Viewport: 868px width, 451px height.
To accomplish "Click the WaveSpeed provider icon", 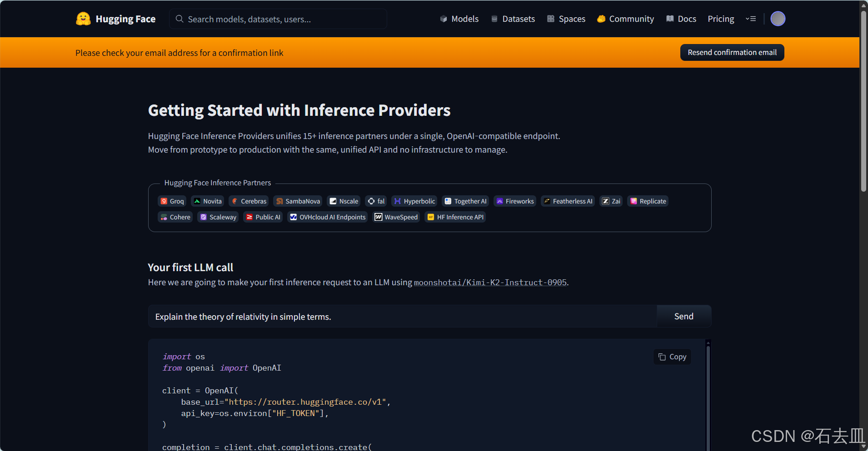I will click(378, 217).
